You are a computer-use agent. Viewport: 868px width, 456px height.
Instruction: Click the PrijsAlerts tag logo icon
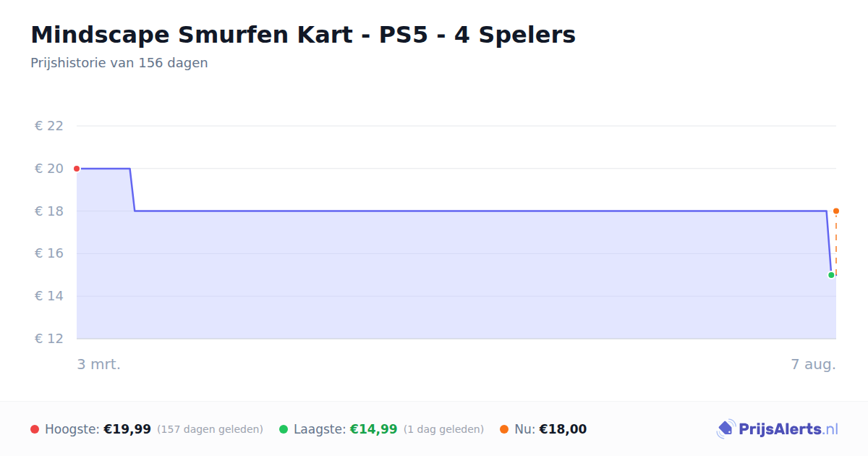726,429
